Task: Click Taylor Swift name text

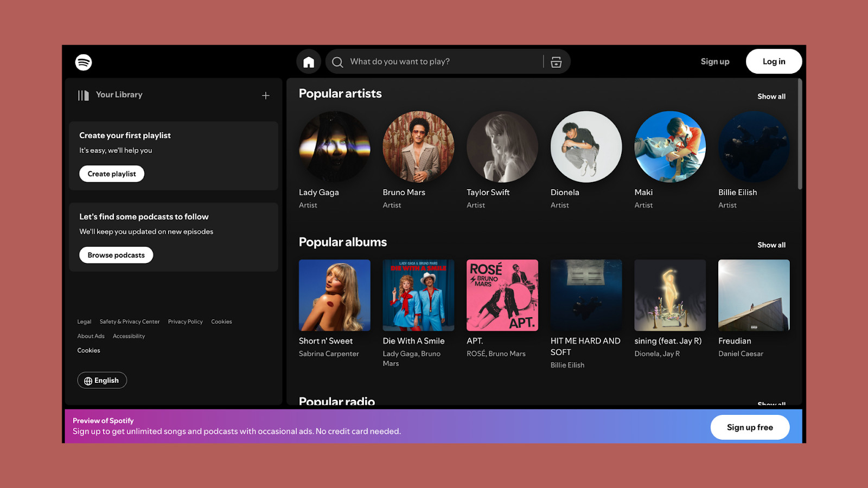Action: tap(488, 192)
